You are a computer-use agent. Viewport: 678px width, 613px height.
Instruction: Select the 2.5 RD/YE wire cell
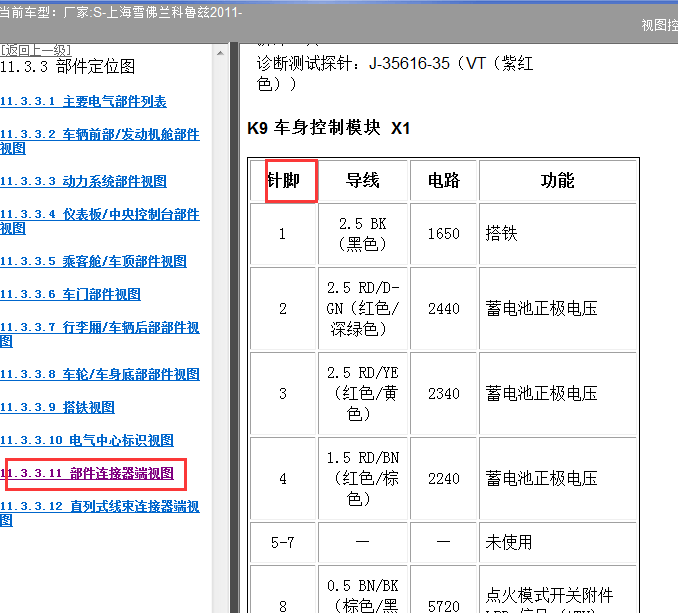(363, 393)
